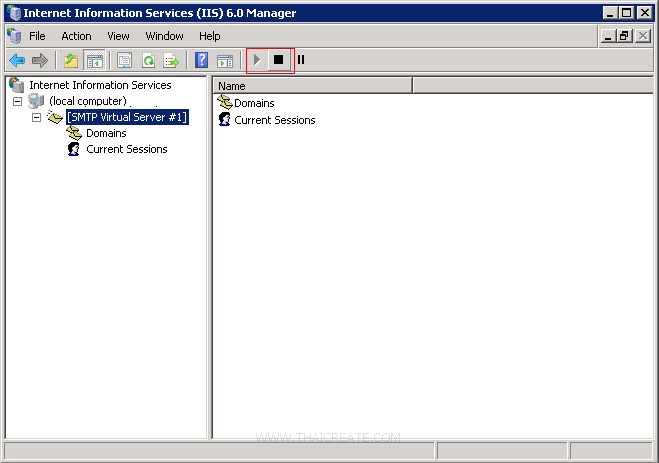Click the SMTP Virtual Server envelope icon
Image resolution: width=659 pixels, height=463 pixels.
coord(55,117)
